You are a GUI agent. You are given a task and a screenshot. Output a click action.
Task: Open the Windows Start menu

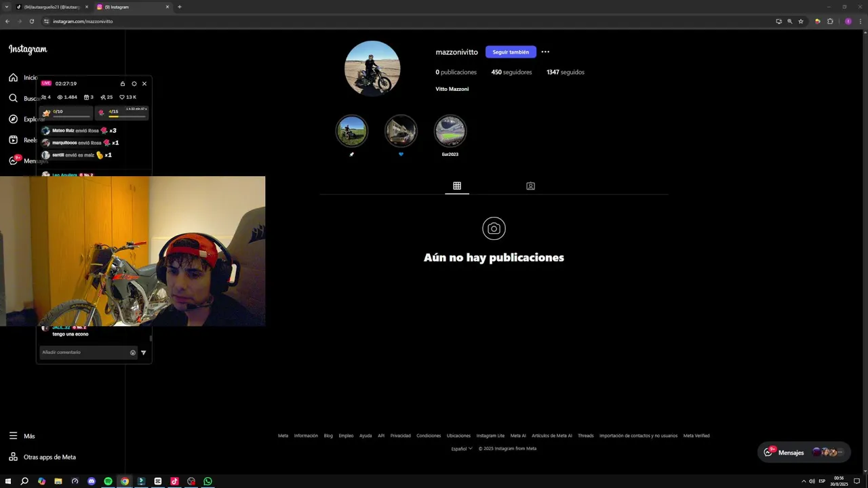[x=8, y=481]
